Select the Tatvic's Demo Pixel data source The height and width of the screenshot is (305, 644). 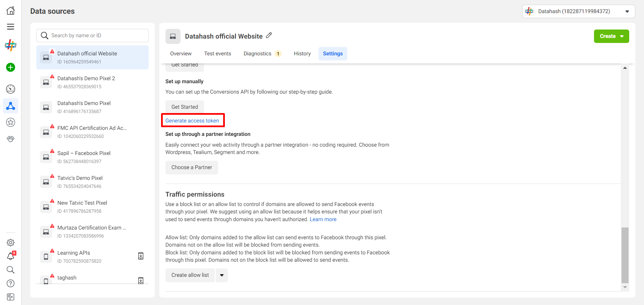[x=92, y=182]
